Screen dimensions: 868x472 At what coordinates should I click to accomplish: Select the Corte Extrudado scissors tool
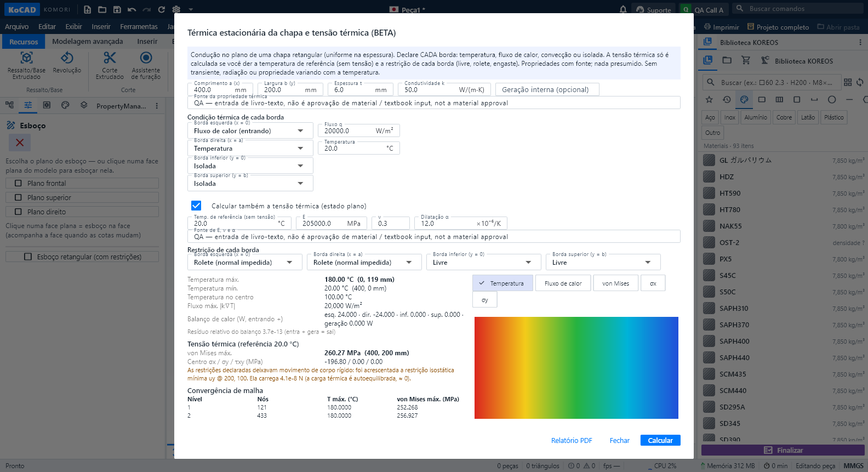tap(110, 65)
